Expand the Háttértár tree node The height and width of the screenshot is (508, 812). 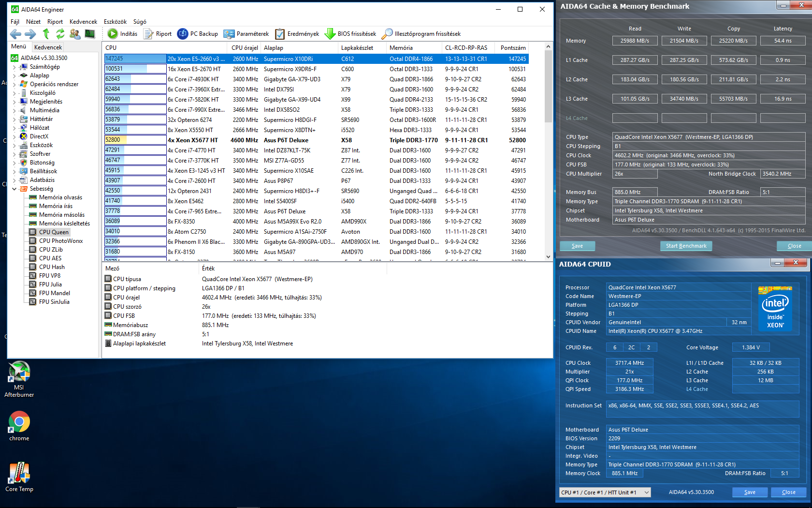[x=14, y=119]
